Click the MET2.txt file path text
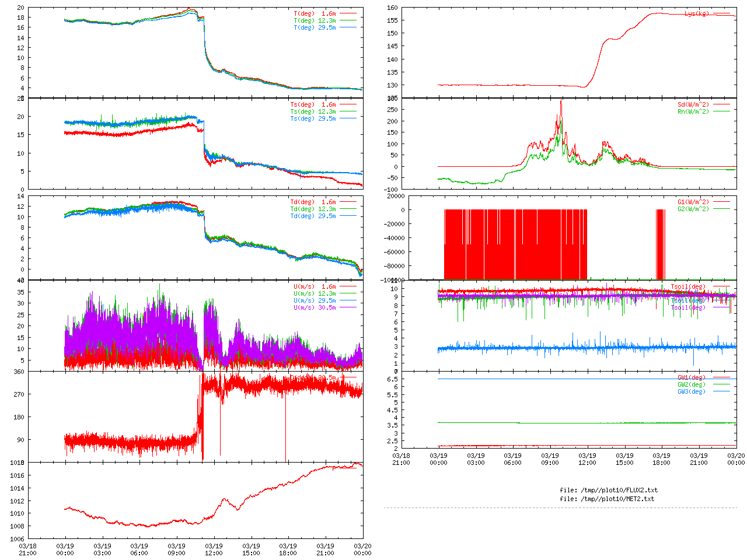747x560 pixels. click(x=607, y=499)
